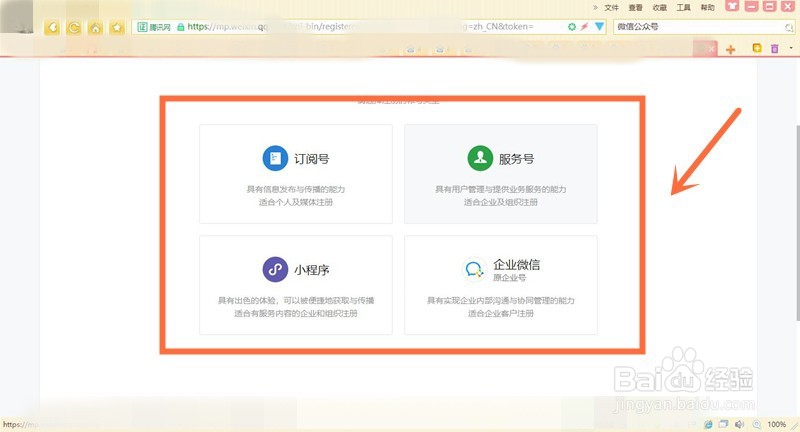Click the yellow restore tabs icon

click(x=757, y=48)
